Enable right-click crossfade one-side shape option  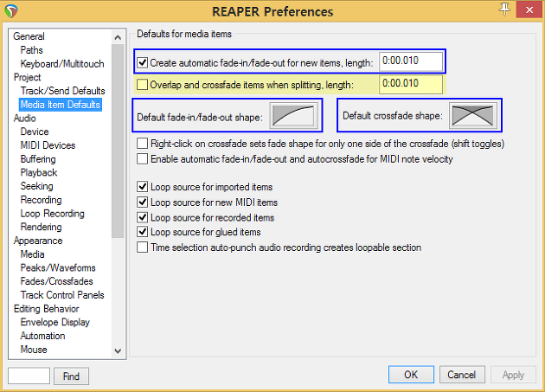(x=142, y=144)
